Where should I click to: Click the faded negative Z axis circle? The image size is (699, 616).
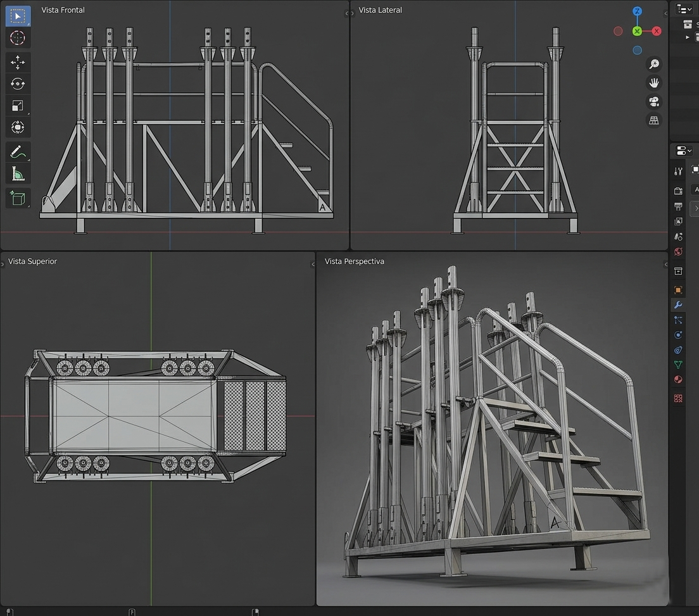click(638, 51)
